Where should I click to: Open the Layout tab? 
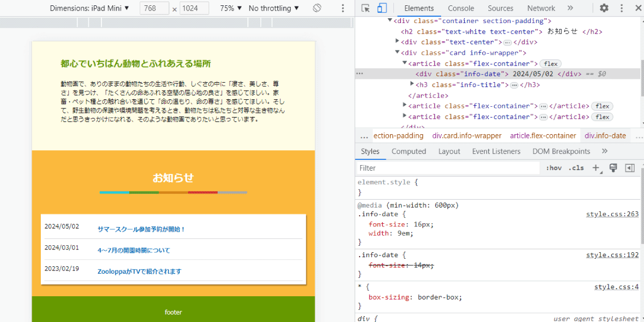click(x=449, y=151)
